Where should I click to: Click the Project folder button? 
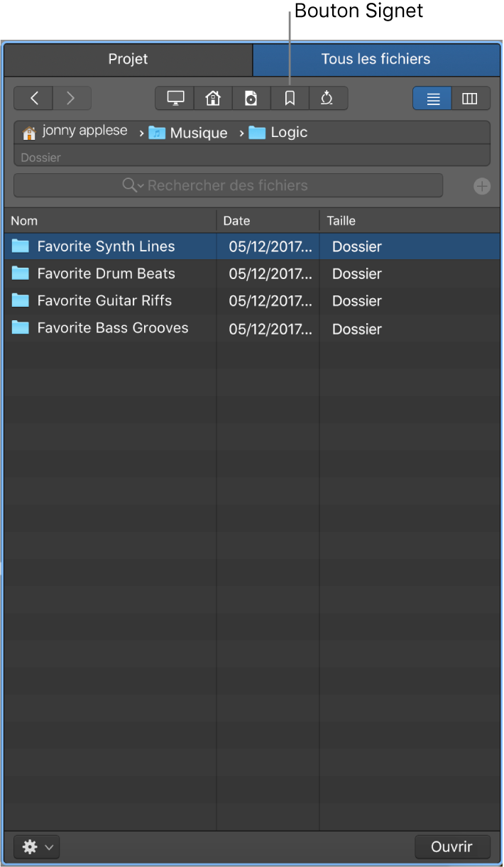click(x=251, y=99)
